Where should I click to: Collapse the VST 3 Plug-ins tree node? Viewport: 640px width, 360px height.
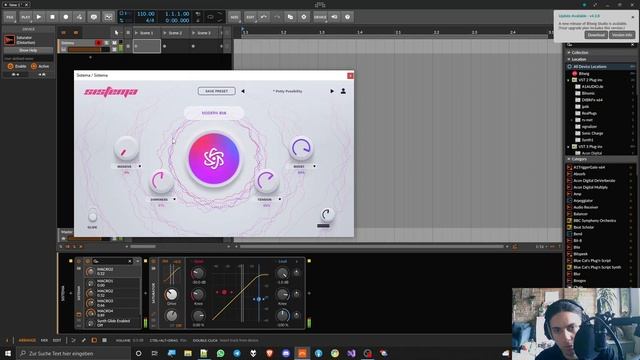[x=569, y=147]
